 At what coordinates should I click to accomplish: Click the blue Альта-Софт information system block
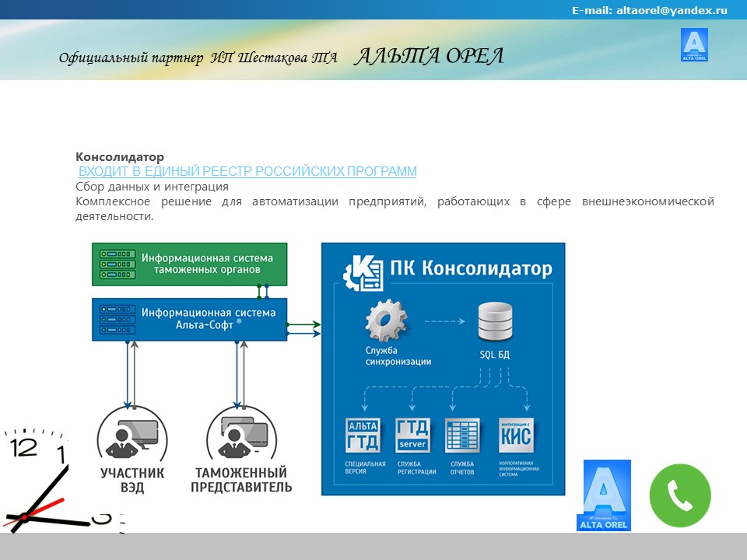click(x=190, y=320)
